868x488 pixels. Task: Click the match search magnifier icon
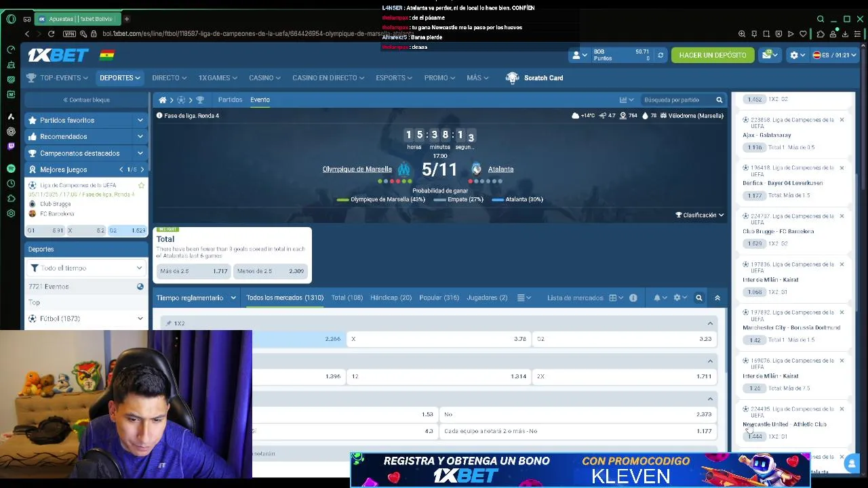click(x=719, y=100)
